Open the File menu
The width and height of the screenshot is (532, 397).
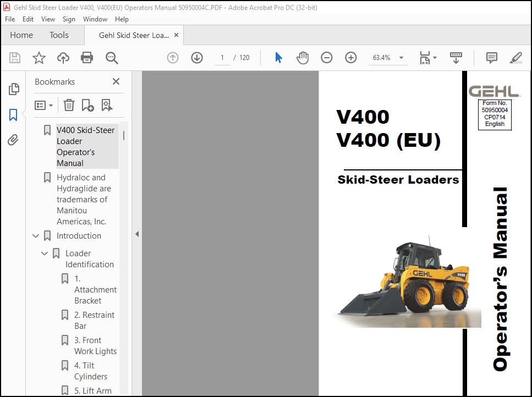point(10,19)
